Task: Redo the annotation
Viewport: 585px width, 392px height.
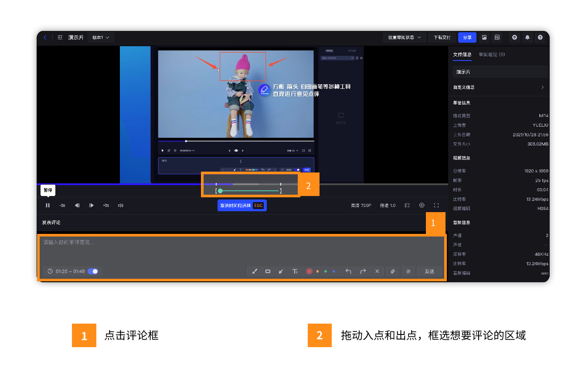Action: click(363, 271)
